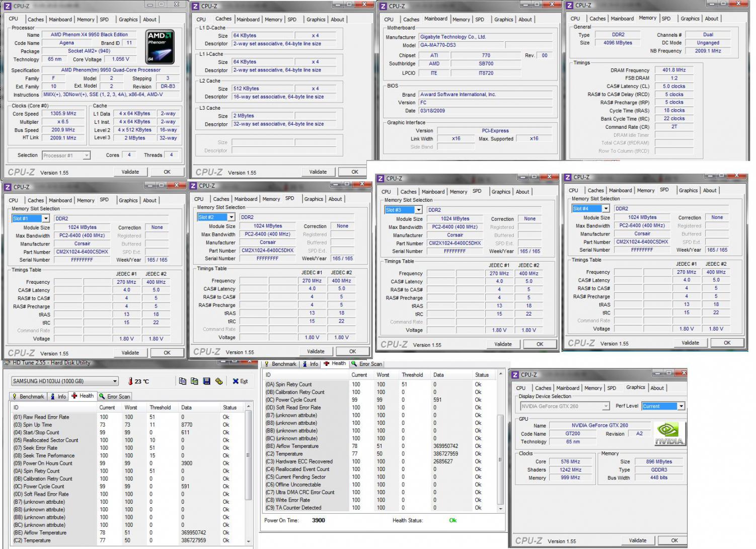Select the Hardware ECC Recovered row
The image size is (756, 549).
point(380,461)
